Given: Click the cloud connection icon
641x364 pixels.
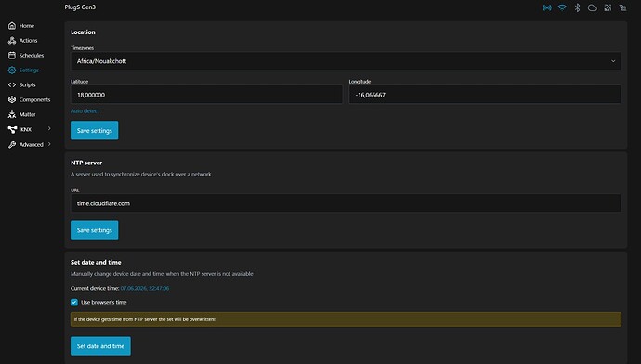Looking at the screenshot, I should [593, 7].
